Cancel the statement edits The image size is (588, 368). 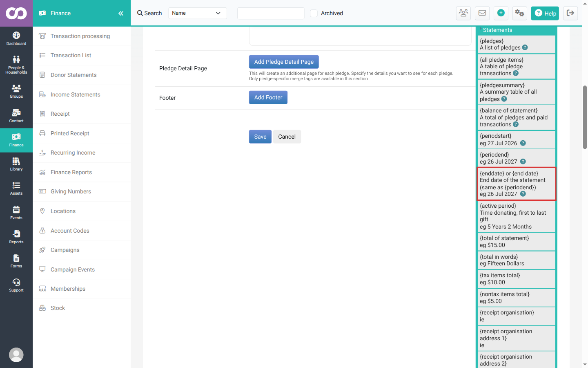287,137
